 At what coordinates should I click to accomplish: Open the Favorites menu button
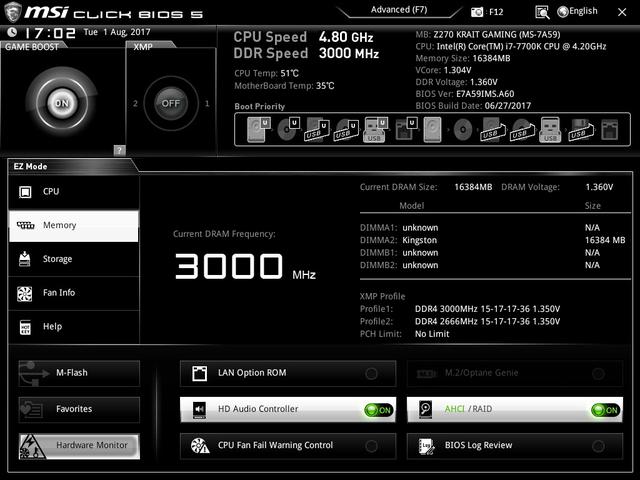79,409
